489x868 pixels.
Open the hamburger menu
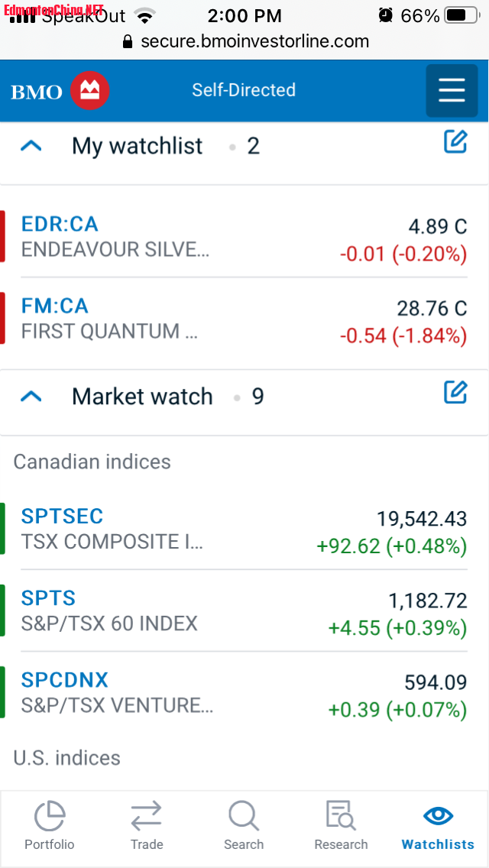click(x=452, y=91)
